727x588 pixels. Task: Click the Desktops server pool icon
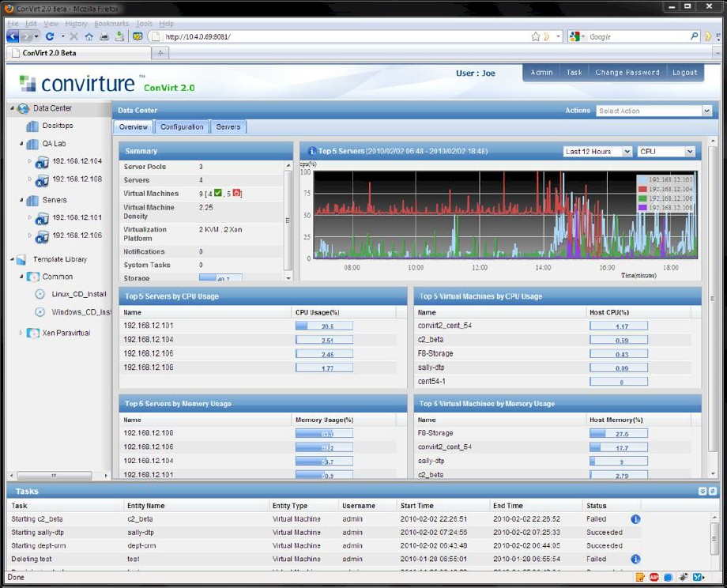coord(32,126)
